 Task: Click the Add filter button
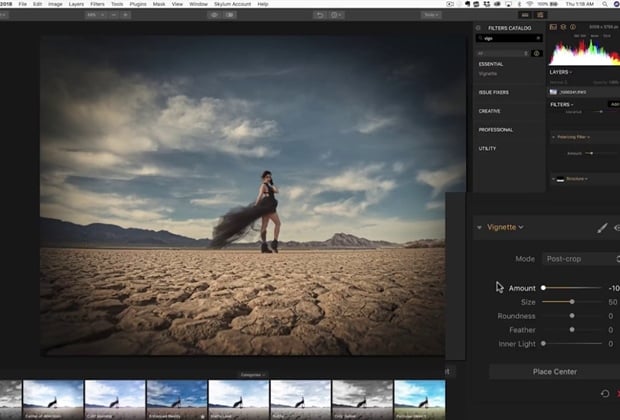[614, 104]
